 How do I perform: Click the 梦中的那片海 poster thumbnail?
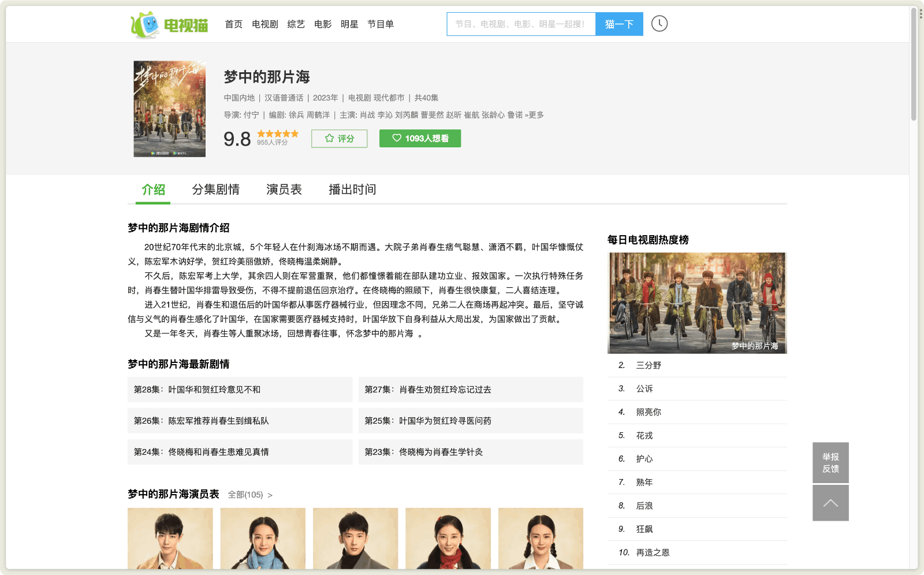coord(169,109)
